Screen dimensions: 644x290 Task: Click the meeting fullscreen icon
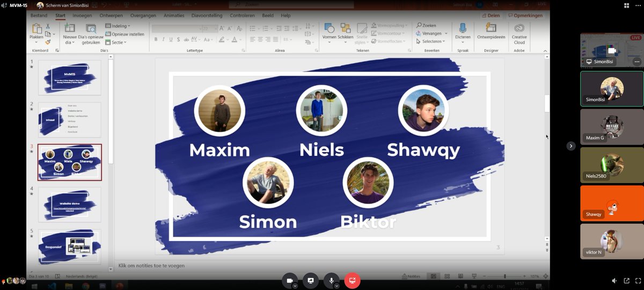pyautogui.click(x=637, y=280)
